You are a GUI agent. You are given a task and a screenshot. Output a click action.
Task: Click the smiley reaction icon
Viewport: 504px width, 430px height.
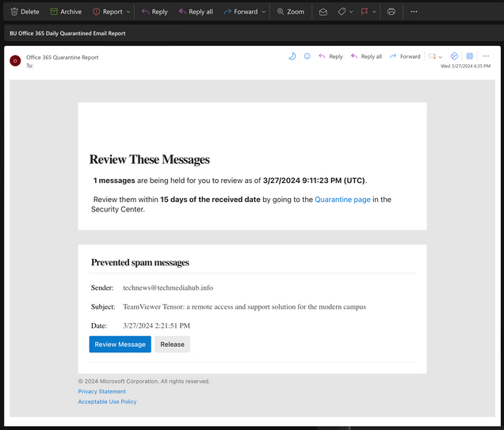(307, 56)
